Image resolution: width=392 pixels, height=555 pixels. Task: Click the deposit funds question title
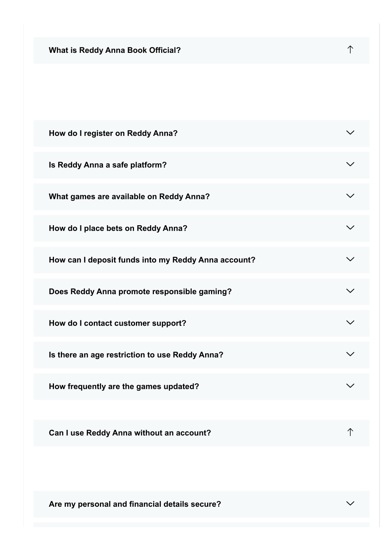pyautogui.click(x=152, y=260)
